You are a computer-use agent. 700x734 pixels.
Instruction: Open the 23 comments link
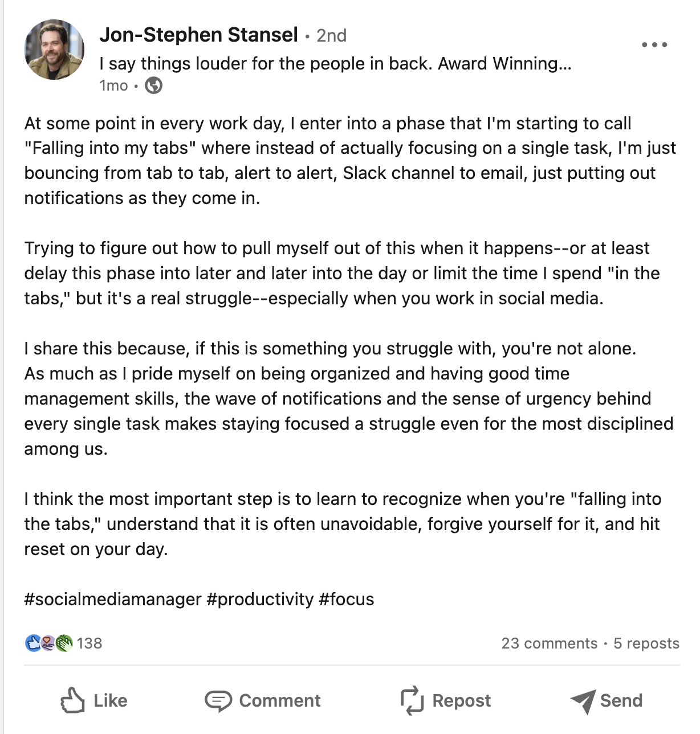pos(549,643)
